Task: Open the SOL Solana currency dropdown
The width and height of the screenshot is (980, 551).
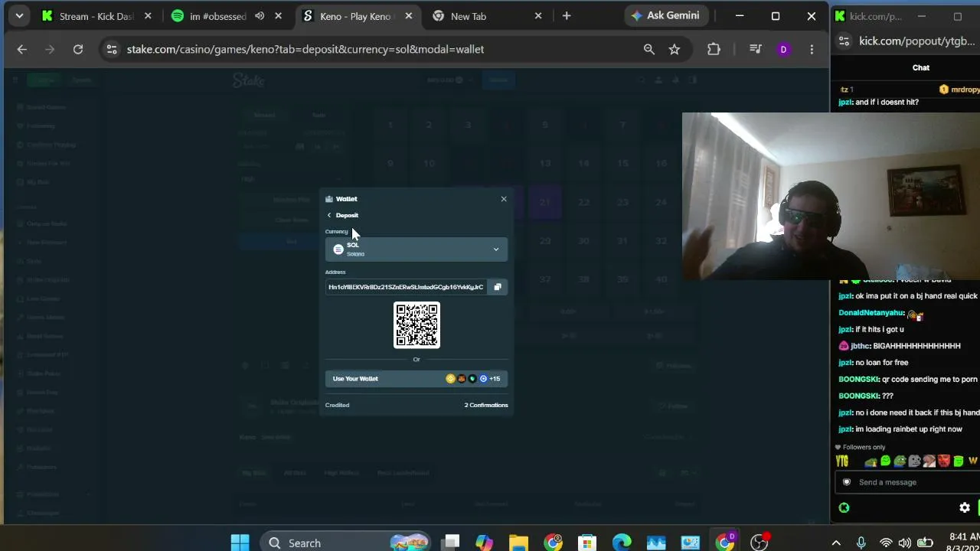Action: (x=416, y=249)
